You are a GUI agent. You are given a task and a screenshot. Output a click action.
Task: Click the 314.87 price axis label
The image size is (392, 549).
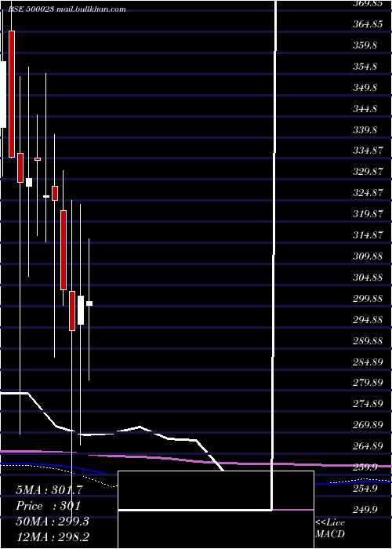[368, 235]
